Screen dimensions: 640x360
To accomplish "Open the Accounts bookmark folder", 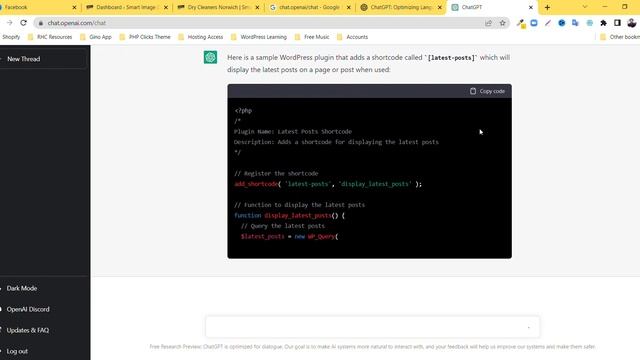I will [353, 37].
